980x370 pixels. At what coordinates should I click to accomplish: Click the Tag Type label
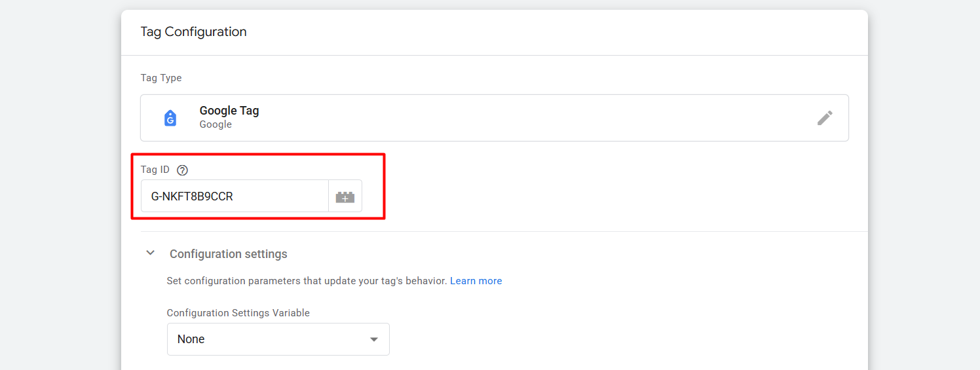pyautogui.click(x=161, y=78)
